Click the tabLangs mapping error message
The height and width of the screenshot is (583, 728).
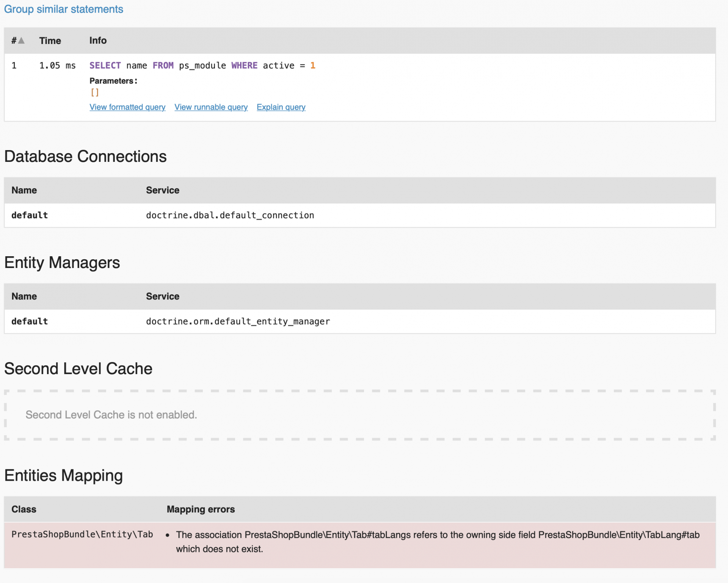pyautogui.click(x=438, y=542)
